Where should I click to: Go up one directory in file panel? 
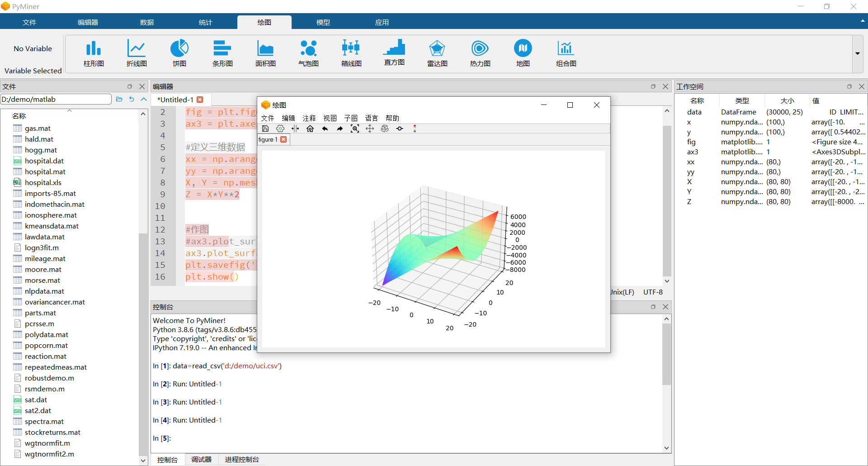click(144, 99)
